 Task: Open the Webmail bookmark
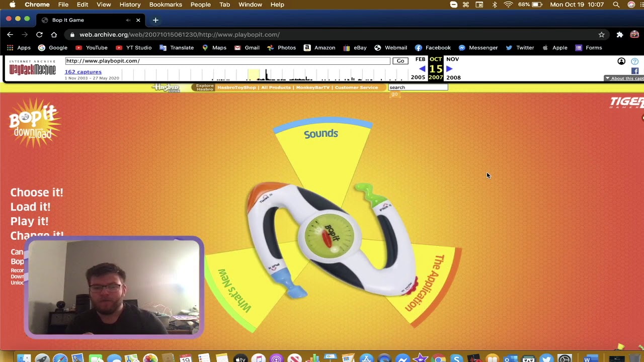point(390,48)
